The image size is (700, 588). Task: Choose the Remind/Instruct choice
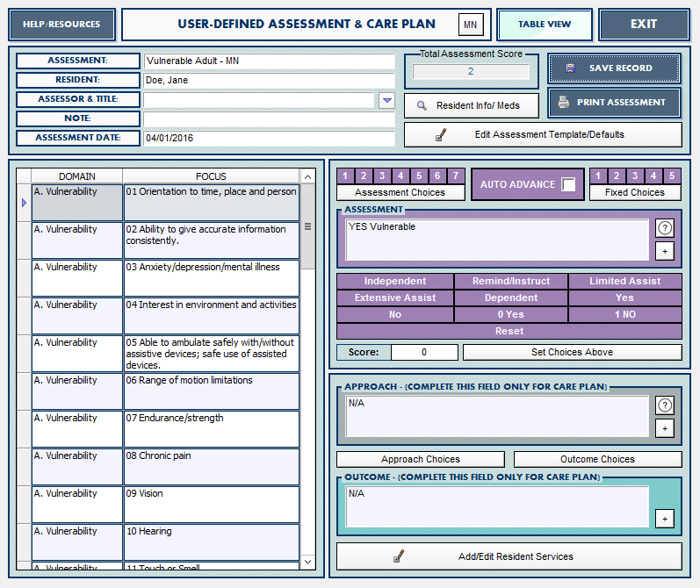pyautogui.click(x=511, y=281)
